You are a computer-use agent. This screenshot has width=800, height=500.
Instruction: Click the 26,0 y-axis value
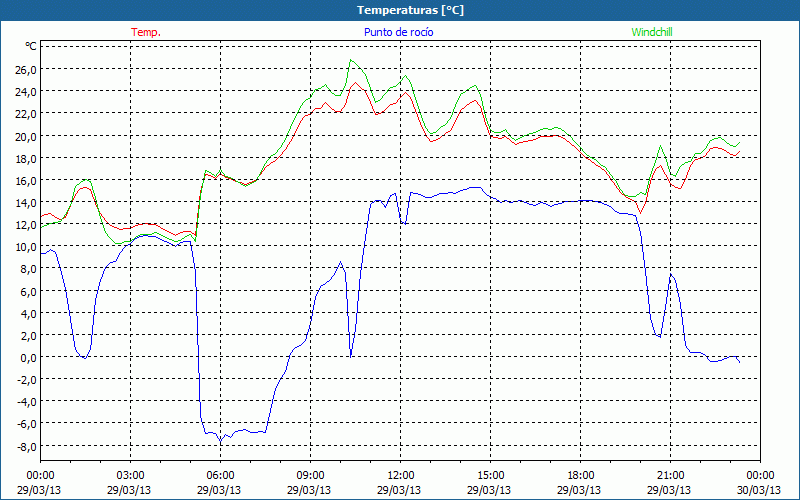[x=26, y=69]
